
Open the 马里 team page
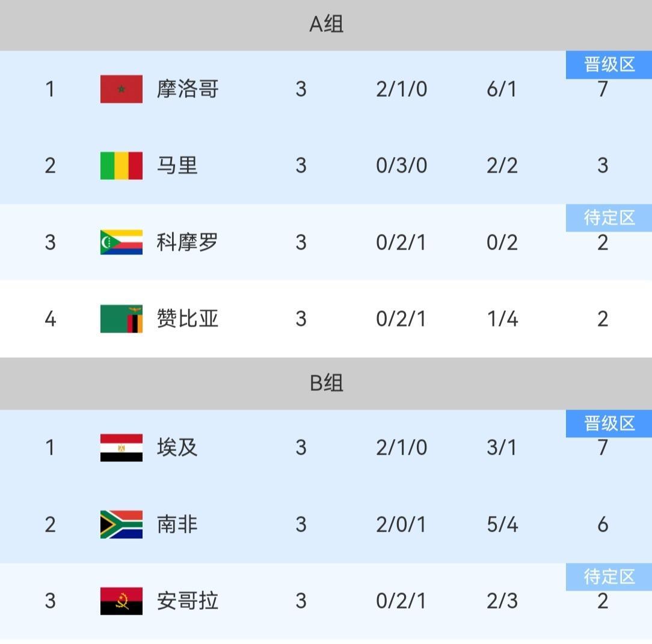tap(177, 165)
